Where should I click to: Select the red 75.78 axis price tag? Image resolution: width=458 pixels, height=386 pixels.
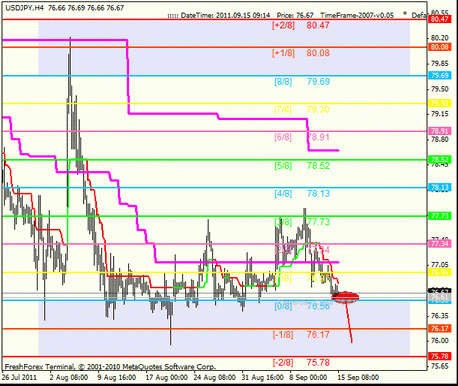click(439, 356)
